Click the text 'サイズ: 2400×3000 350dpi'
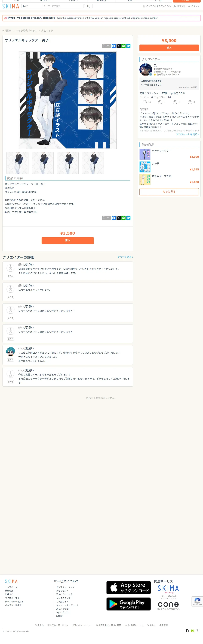203x644 pixels. point(21,192)
